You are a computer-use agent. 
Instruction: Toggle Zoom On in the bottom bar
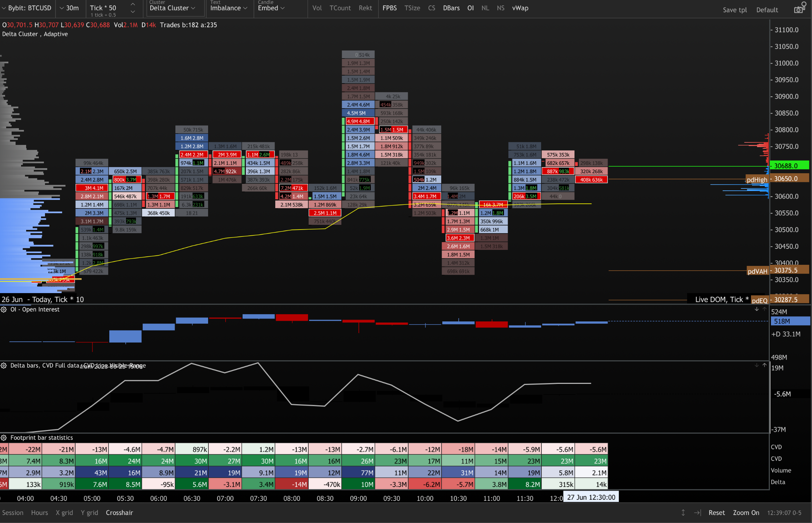pos(746,512)
